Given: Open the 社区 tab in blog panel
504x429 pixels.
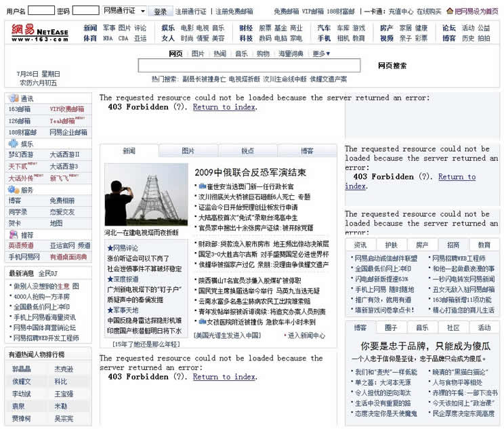Looking at the screenshot, I should click(453, 328).
